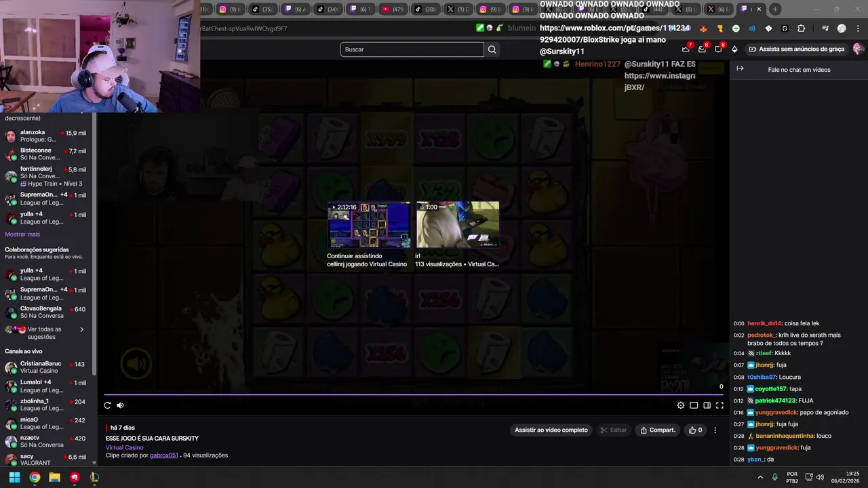Open zbolinha_1 channel avatar
Image resolution: width=868 pixels, height=488 pixels.
pyautogui.click(x=11, y=405)
